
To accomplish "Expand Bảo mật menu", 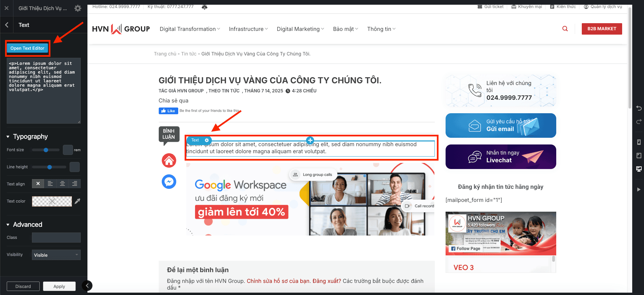I will pos(346,29).
